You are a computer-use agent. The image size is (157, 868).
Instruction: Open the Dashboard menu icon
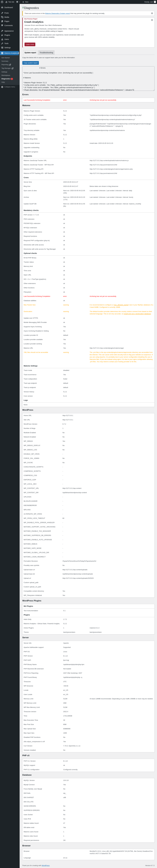pos(2,7)
